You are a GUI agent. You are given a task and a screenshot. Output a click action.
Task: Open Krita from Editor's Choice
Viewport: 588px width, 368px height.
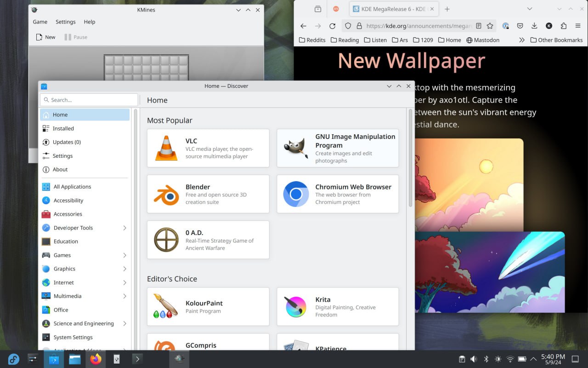(x=337, y=307)
